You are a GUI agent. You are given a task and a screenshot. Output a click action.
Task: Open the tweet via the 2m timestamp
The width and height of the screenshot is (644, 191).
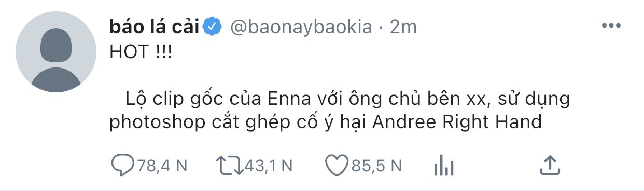403,27
